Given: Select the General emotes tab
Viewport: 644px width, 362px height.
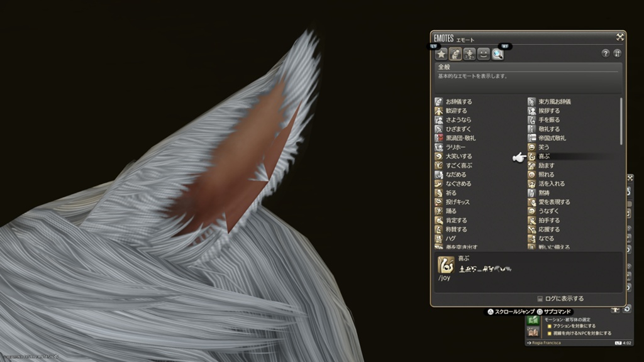Looking at the screenshot, I should point(455,54).
